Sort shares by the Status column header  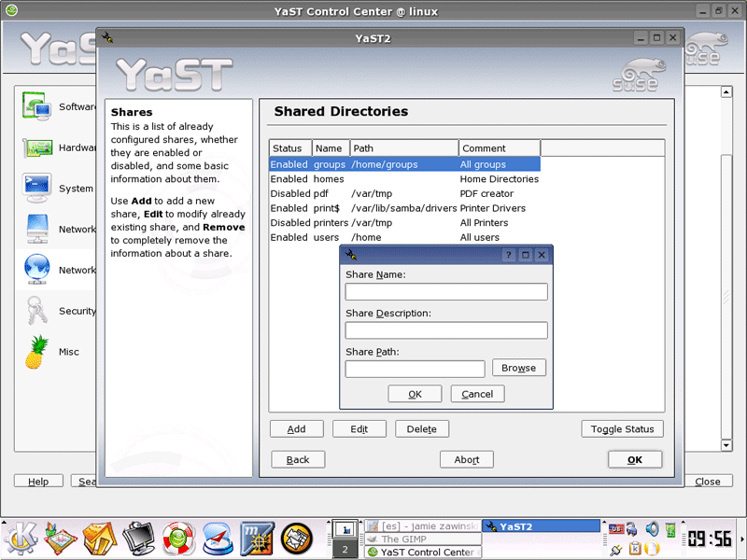290,148
